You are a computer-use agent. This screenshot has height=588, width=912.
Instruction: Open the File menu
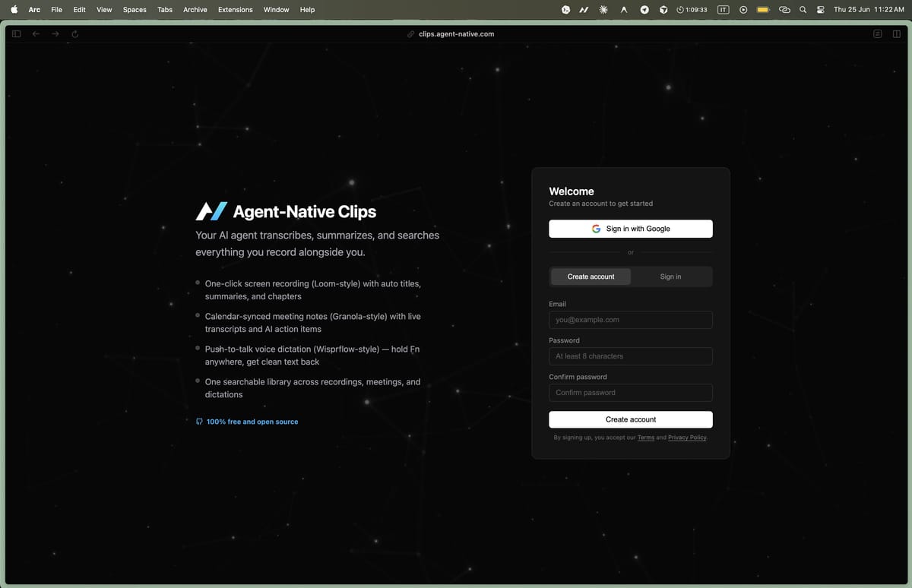click(56, 9)
